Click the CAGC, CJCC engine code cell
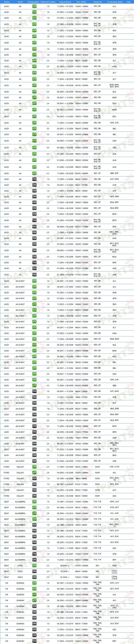Screen dimensions: 134x644 coord(114,572)
